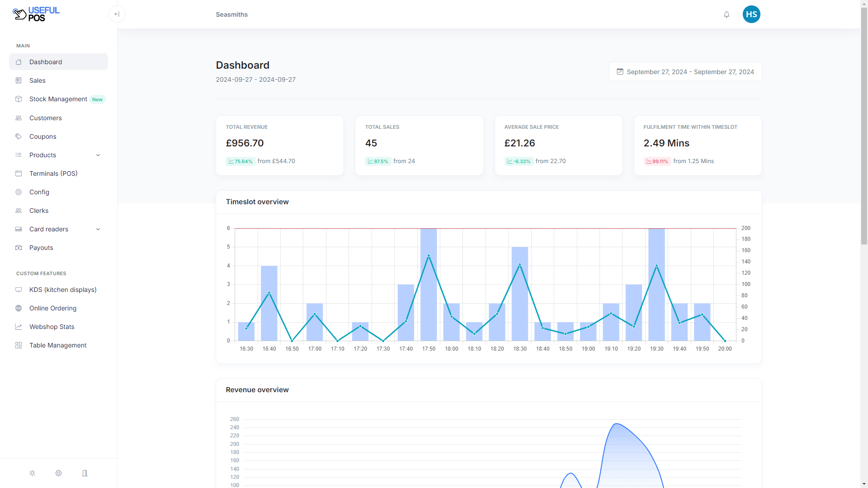Click the Dashboard home icon
The image size is (868, 488).
click(19, 62)
